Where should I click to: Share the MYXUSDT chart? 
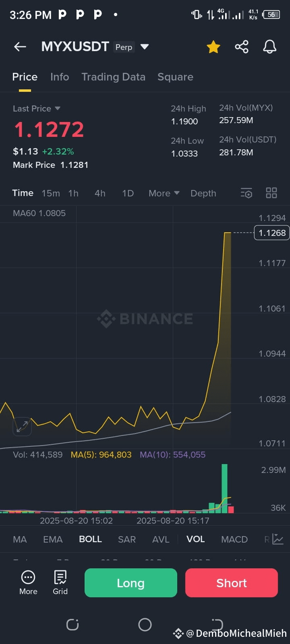242,46
